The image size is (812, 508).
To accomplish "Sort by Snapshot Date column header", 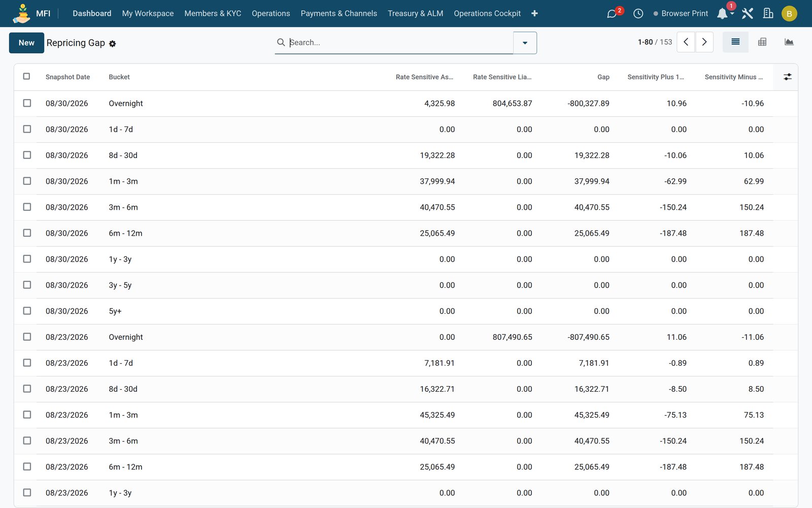I will [67, 77].
